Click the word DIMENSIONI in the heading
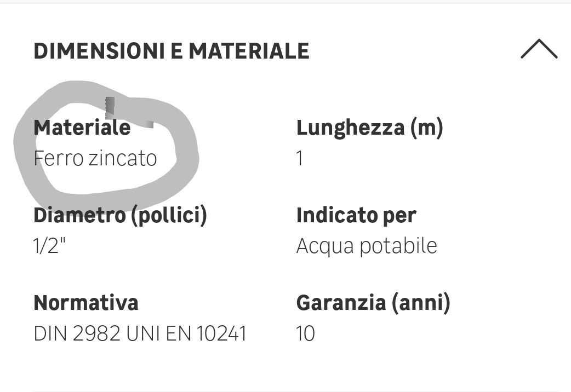Viewport: 571px width, 392px height. (99, 50)
